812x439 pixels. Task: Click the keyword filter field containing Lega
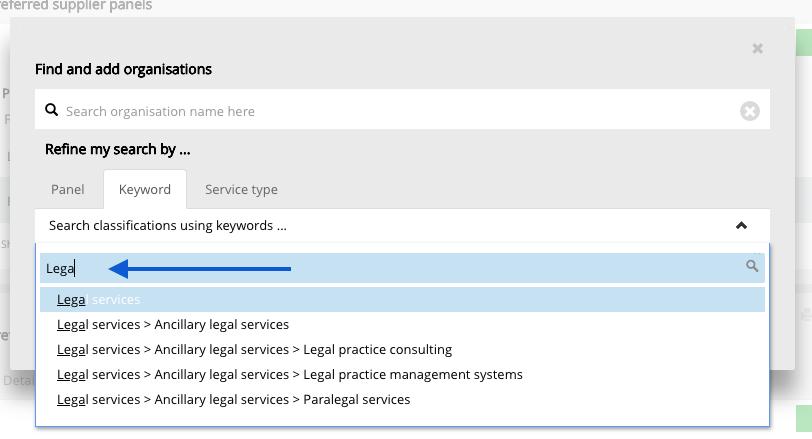[402, 268]
